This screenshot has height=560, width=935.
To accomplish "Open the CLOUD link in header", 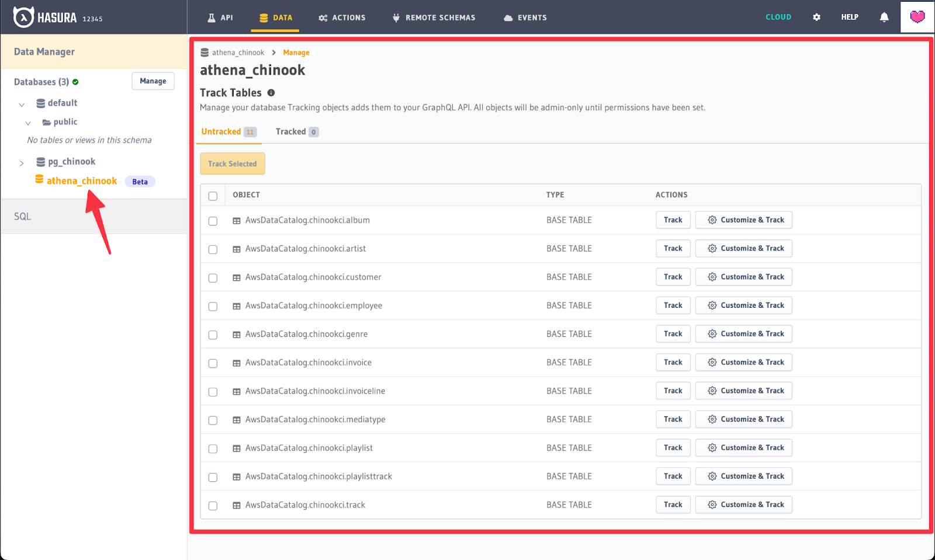I will coord(778,18).
